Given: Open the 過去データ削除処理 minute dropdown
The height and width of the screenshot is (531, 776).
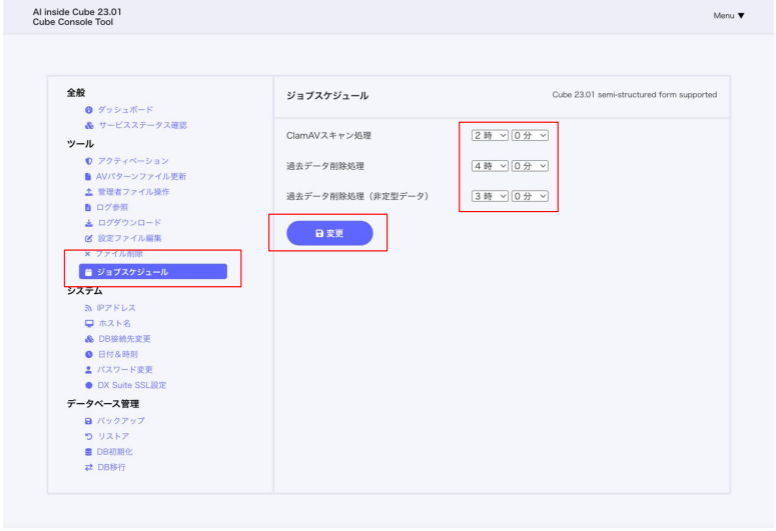Looking at the screenshot, I should [530, 166].
